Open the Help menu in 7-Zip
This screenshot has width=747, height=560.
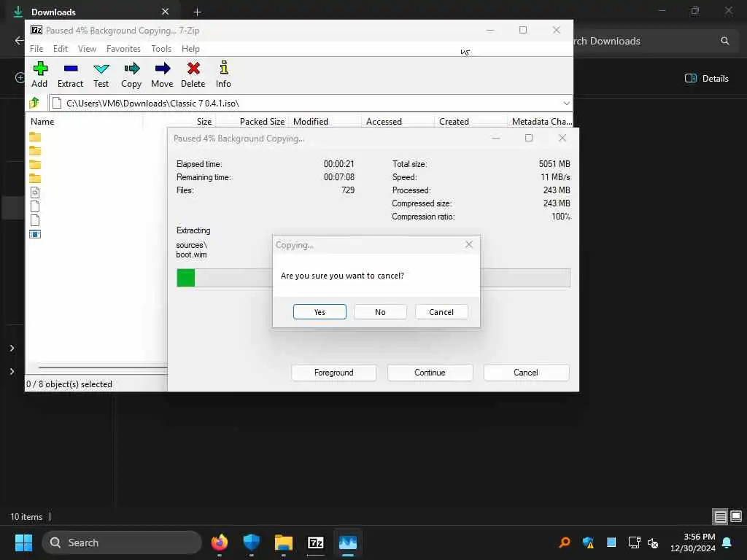click(x=190, y=49)
